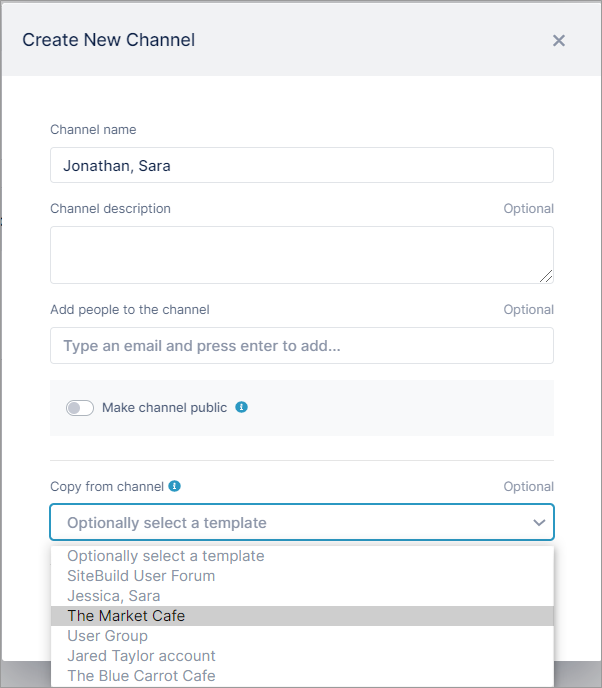Click the Channel description text area
The height and width of the screenshot is (688, 602).
302,255
